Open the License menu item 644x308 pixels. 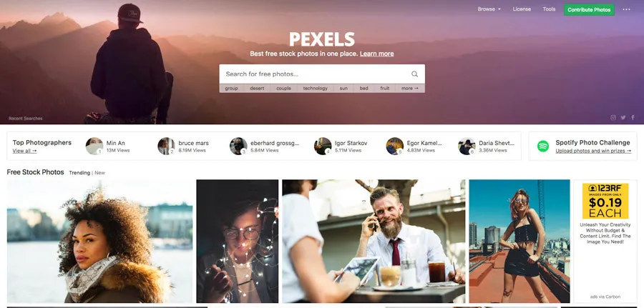[522, 9]
